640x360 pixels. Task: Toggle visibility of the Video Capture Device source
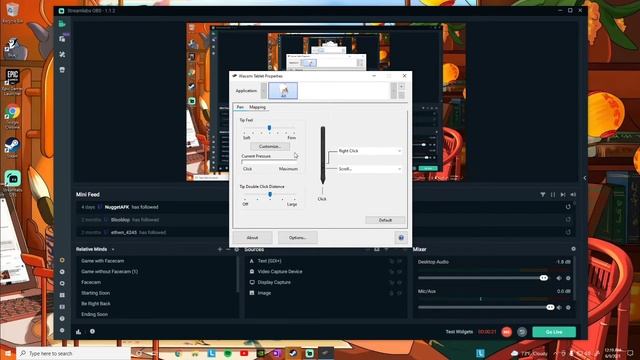coord(400,271)
